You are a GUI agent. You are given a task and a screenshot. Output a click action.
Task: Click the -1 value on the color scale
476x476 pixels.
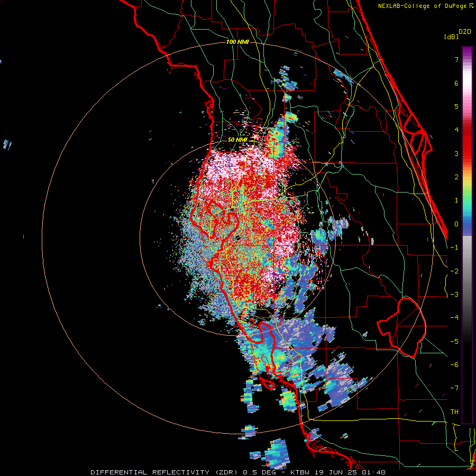pyautogui.click(x=454, y=248)
